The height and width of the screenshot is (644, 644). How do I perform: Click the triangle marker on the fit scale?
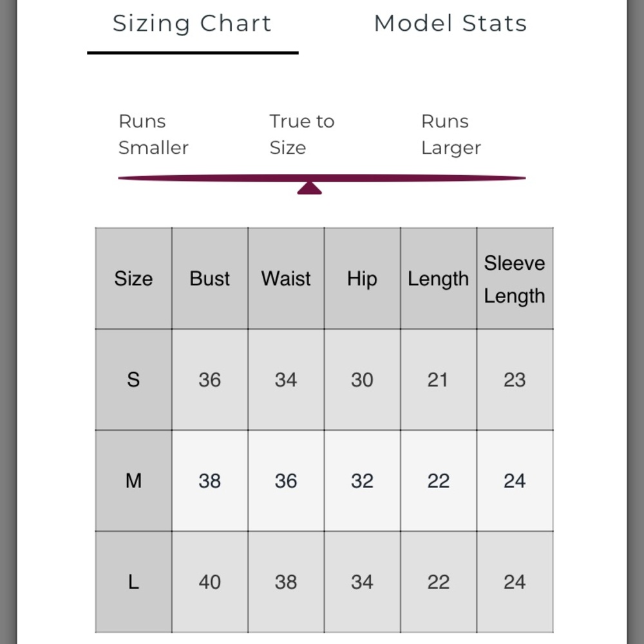(x=309, y=187)
